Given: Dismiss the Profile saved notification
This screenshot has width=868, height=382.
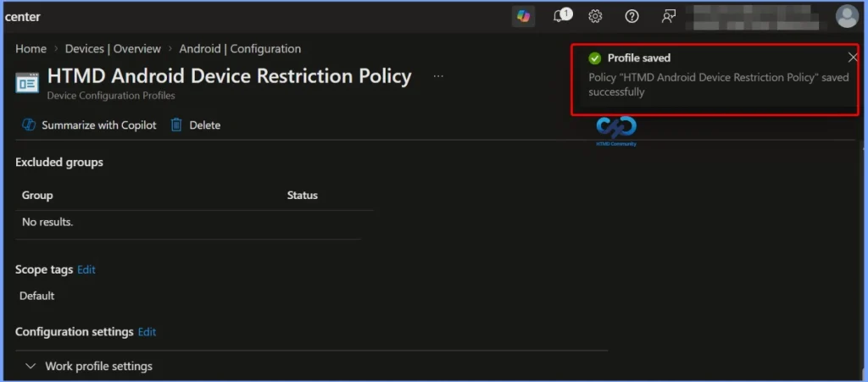Looking at the screenshot, I should [853, 58].
